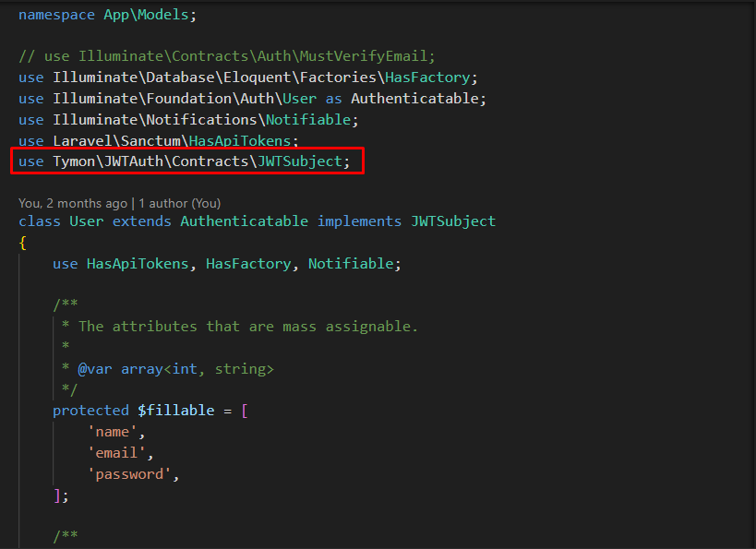Screen dimensions: 756x549
Task: Click the opening yellow curly brace
Action: [23, 243]
